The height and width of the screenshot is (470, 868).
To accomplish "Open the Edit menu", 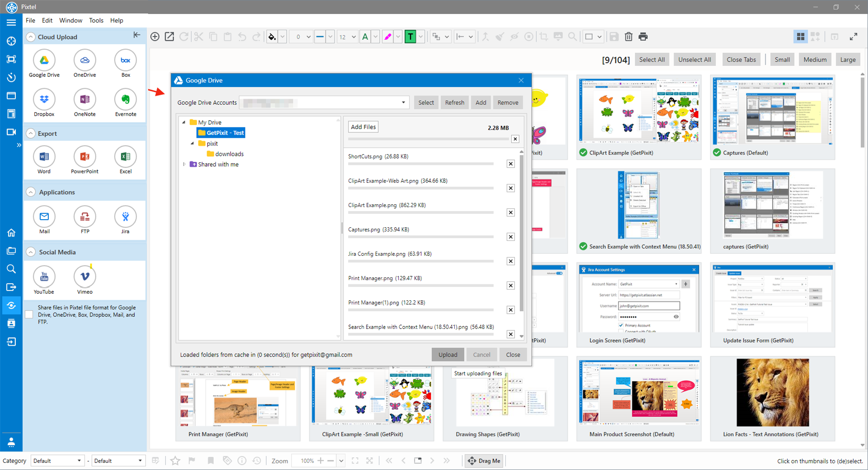I will pyautogui.click(x=47, y=20).
